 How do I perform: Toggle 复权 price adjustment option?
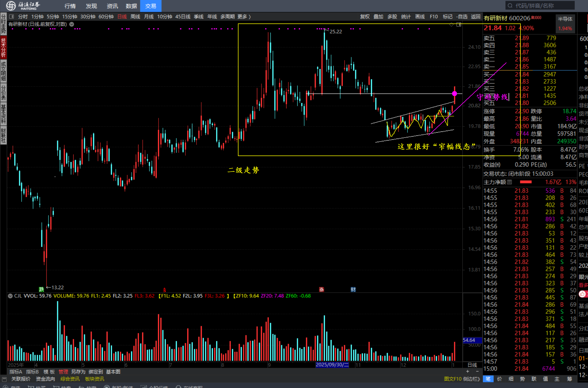pos(365,17)
